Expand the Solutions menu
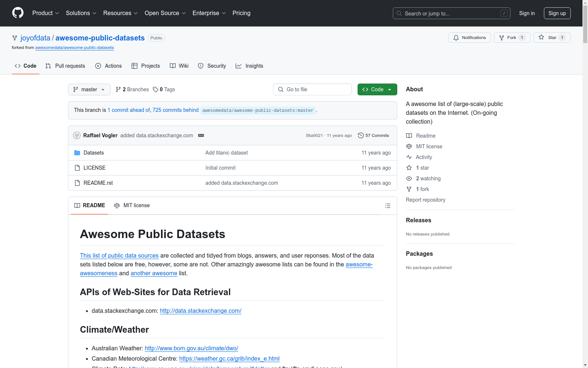This screenshot has height=368, width=588. click(81, 13)
